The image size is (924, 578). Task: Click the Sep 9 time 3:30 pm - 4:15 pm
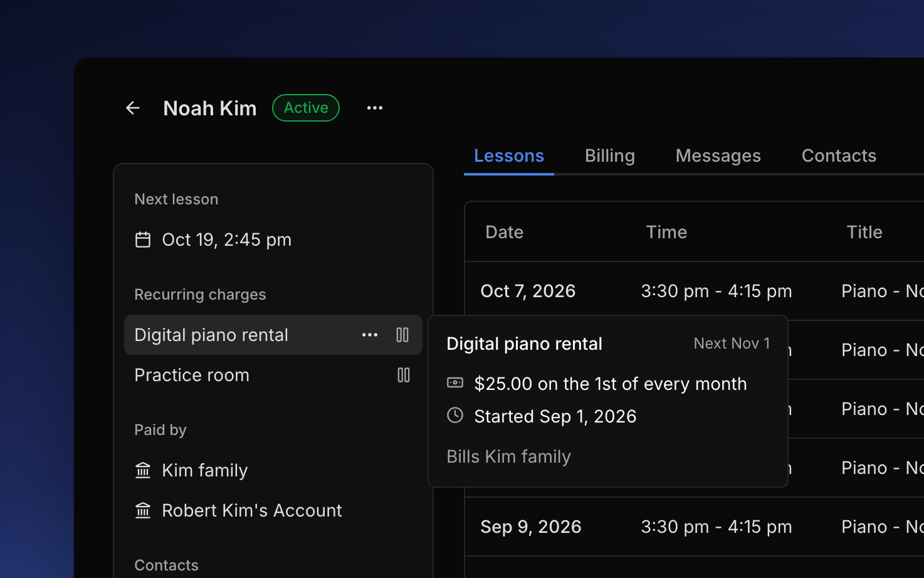click(x=717, y=527)
